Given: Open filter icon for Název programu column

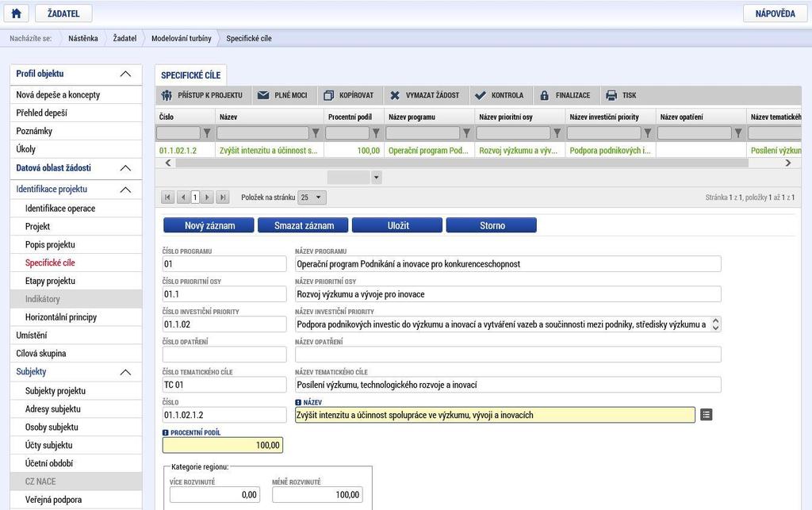Looking at the screenshot, I should [x=466, y=133].
